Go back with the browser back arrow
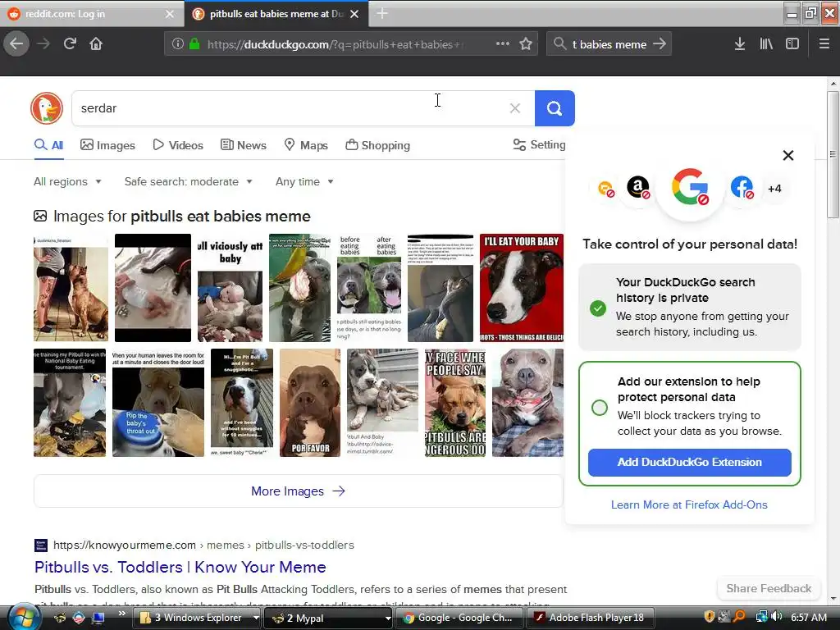The image size is (840, 630). (x=16, y=44)
